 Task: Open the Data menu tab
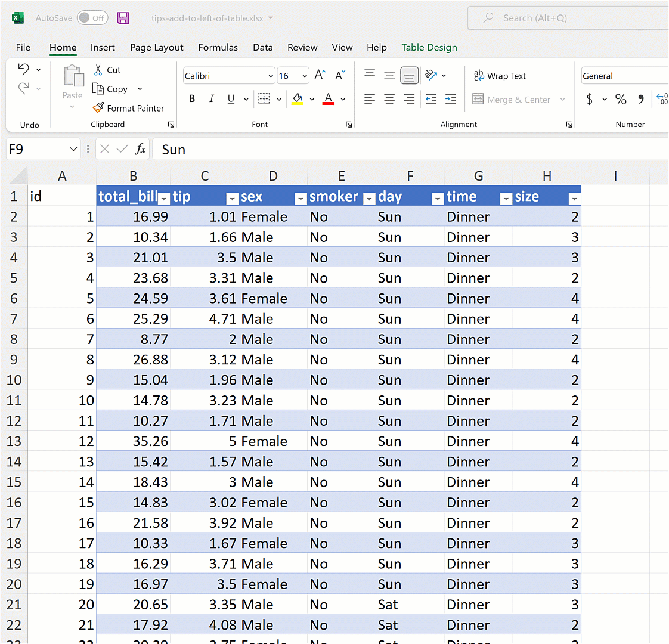(263, 47)
